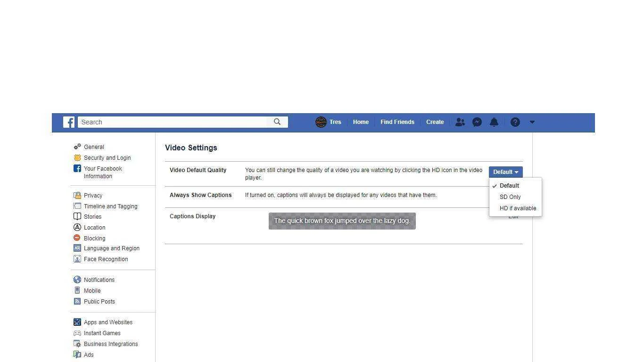Image resolution: width=644 pixels, height=362 pixels.
Task: Open Tres profile name link
Action: (x=335, y=122)
